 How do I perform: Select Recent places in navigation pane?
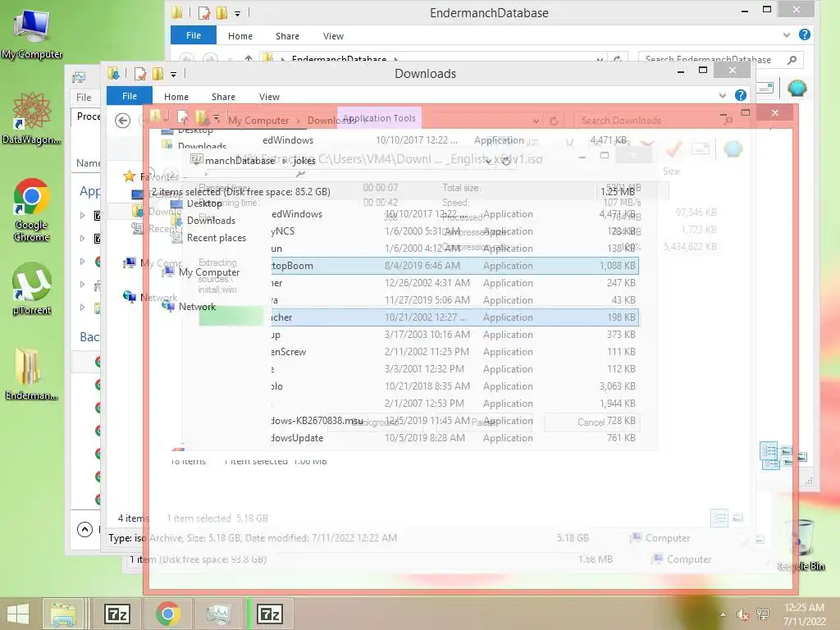216,238
